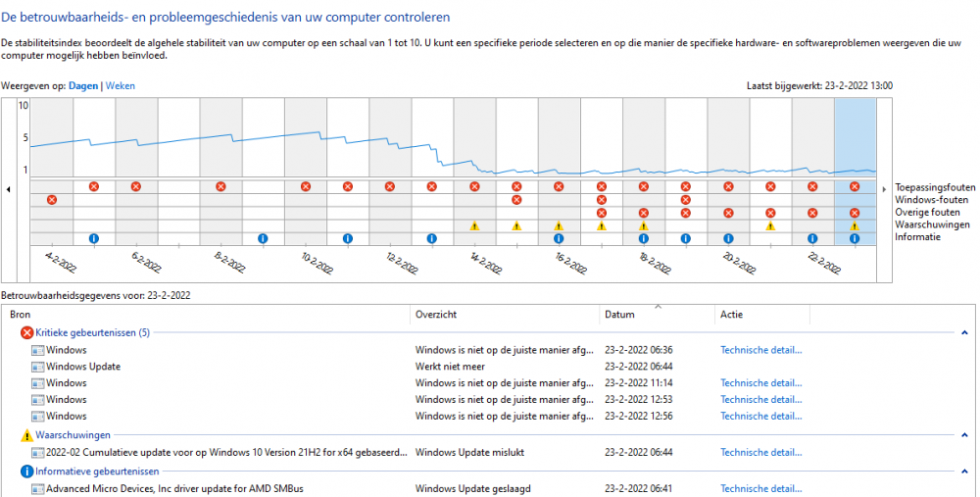Click the yellow Waarschuwingen group icon
Screen dimensions: 980x497
coord(26,435)
